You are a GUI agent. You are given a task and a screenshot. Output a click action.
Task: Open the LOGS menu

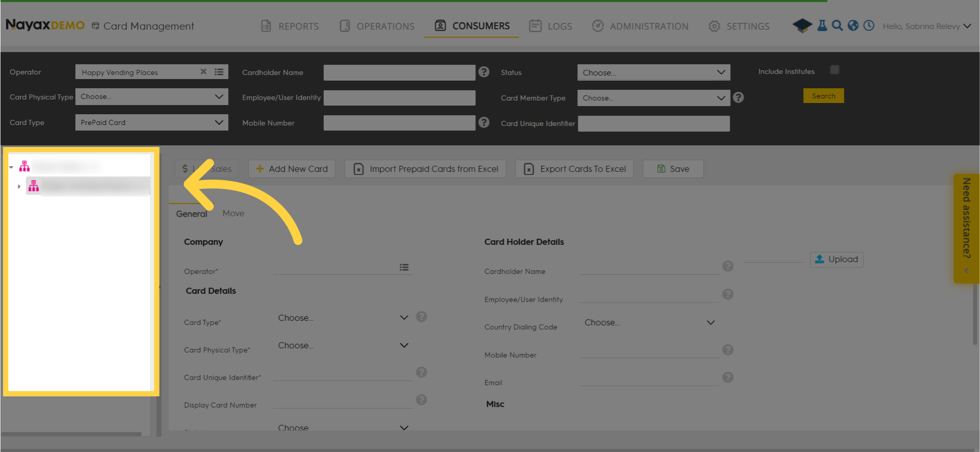[551, 26]
